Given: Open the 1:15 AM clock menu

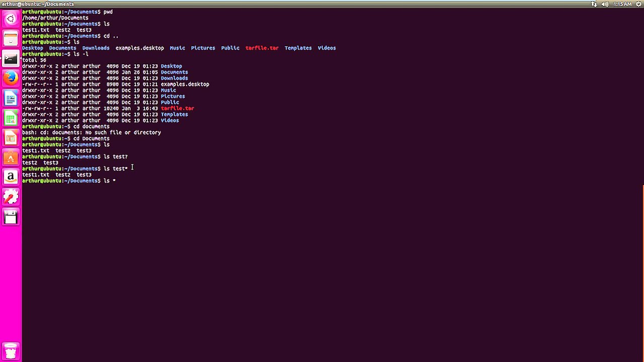Looking at the screenshot, I should (x=622, y=4).
